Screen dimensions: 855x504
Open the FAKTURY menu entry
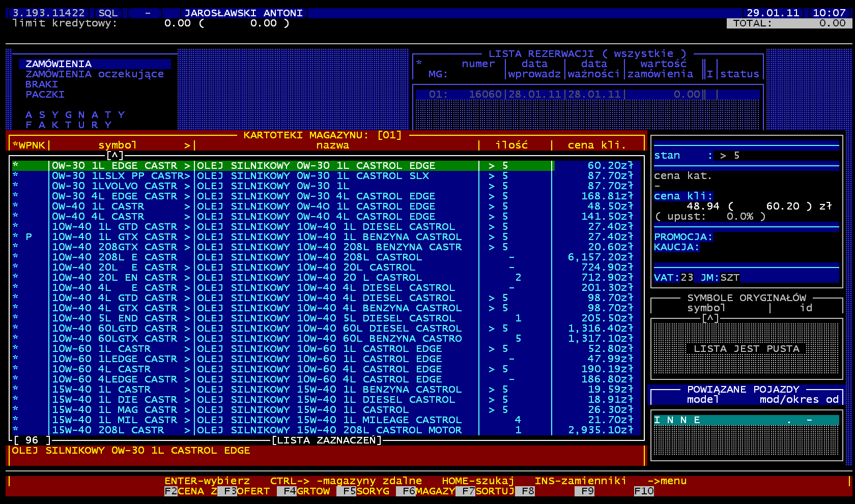coord(68,125)
